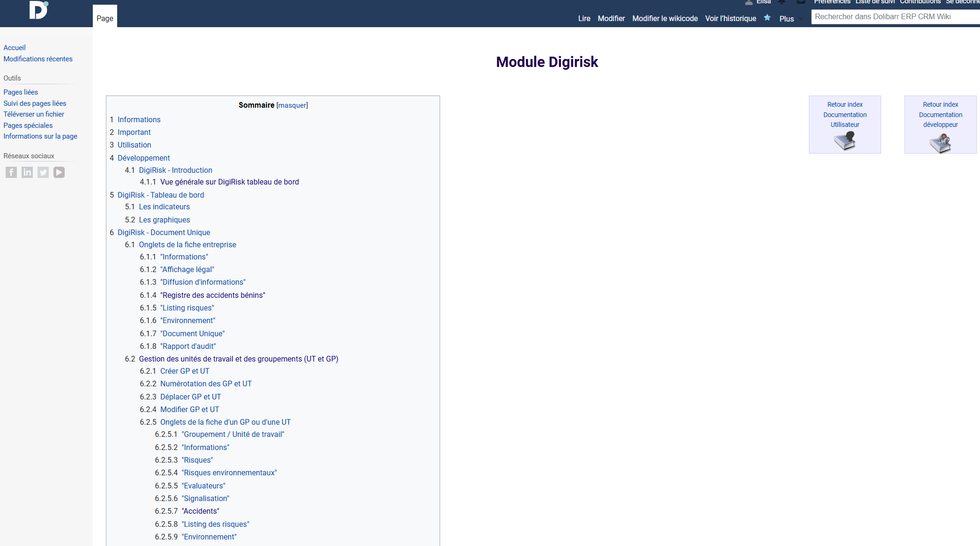This screenshot has height=546, width=980.
Task: Jump to 6.1 Onglets de la fiche entreprise
Action: click(187, 244)
